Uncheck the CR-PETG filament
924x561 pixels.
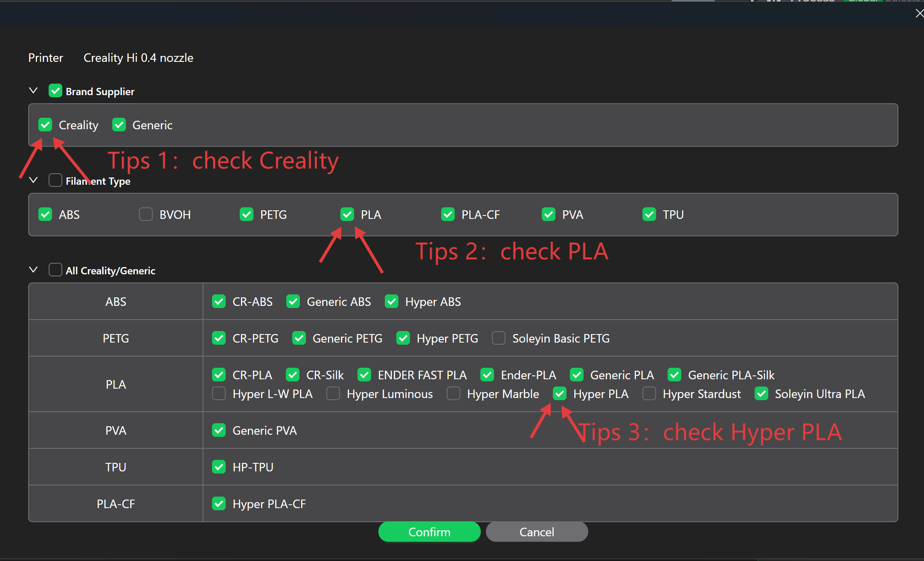coord(219,338)
